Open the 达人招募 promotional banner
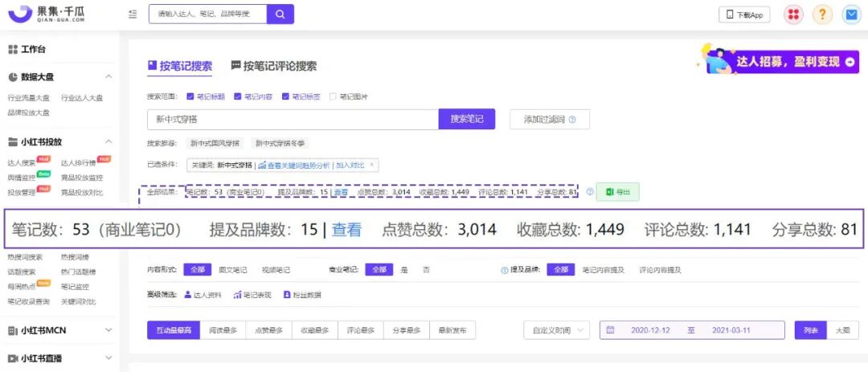Image resolution: width=868 pixels, height=372 pixels. 780,59
